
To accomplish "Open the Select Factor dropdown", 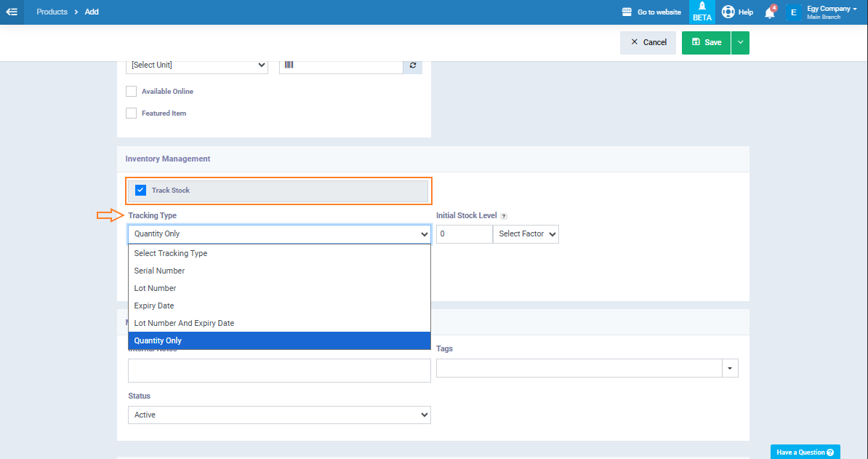I will tap(526, 234).
